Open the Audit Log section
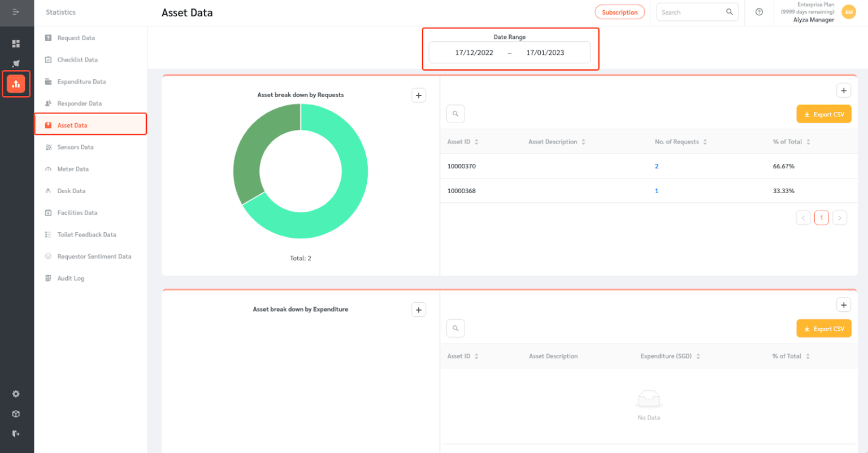 [71, 278]
